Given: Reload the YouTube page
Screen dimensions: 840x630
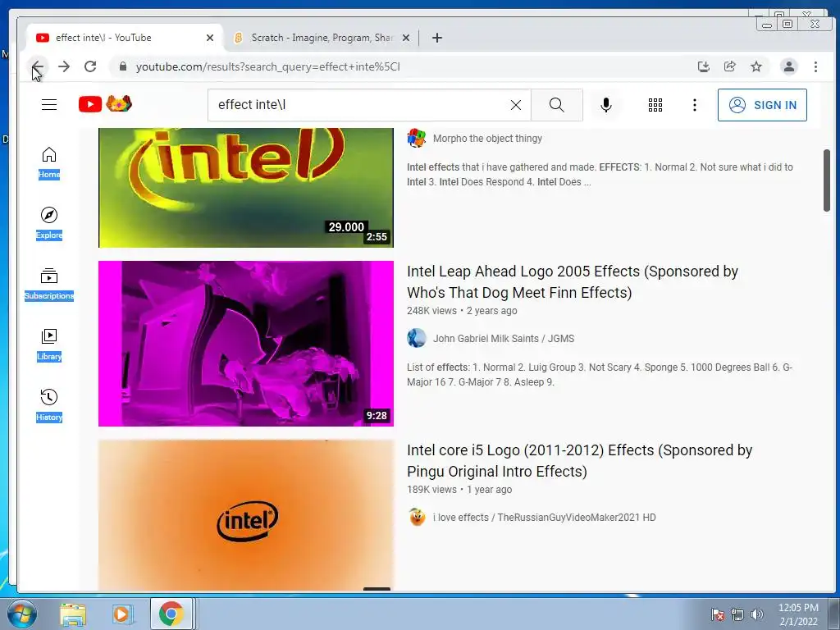Looking at the screenshot, I should 90,67.
